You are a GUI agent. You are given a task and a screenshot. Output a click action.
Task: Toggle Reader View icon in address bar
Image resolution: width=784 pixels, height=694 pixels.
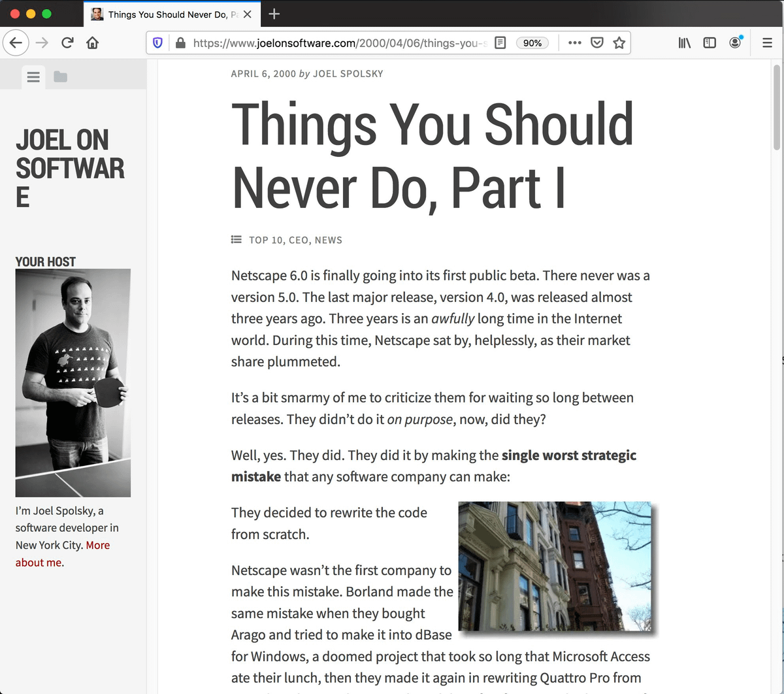pyautogui.click(x=500, y=43)
